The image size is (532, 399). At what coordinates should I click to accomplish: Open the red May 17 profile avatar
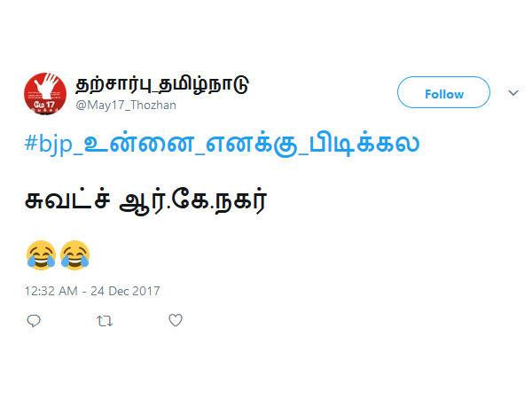click(45, 94)
